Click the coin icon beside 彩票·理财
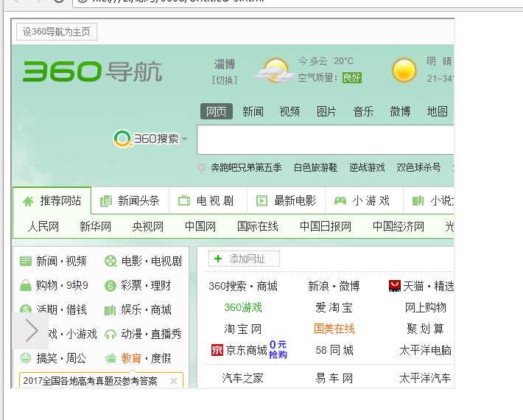 pos(110,286)
